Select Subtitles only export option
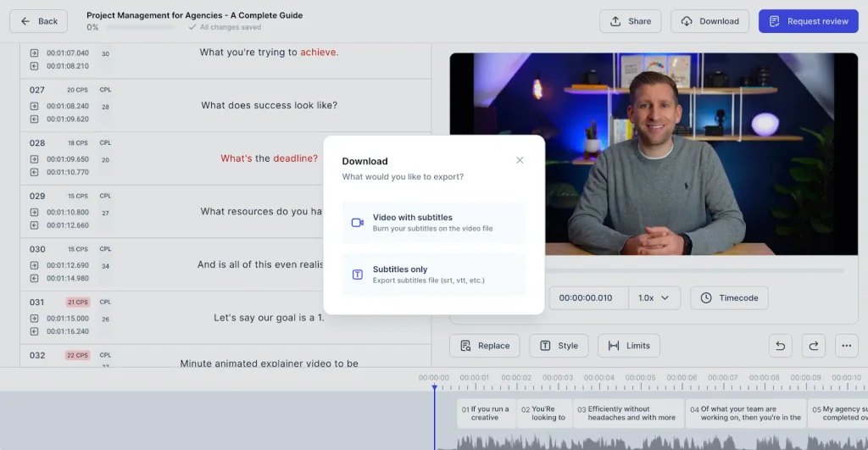Screen dimensions: 868x450 point(433,275)
